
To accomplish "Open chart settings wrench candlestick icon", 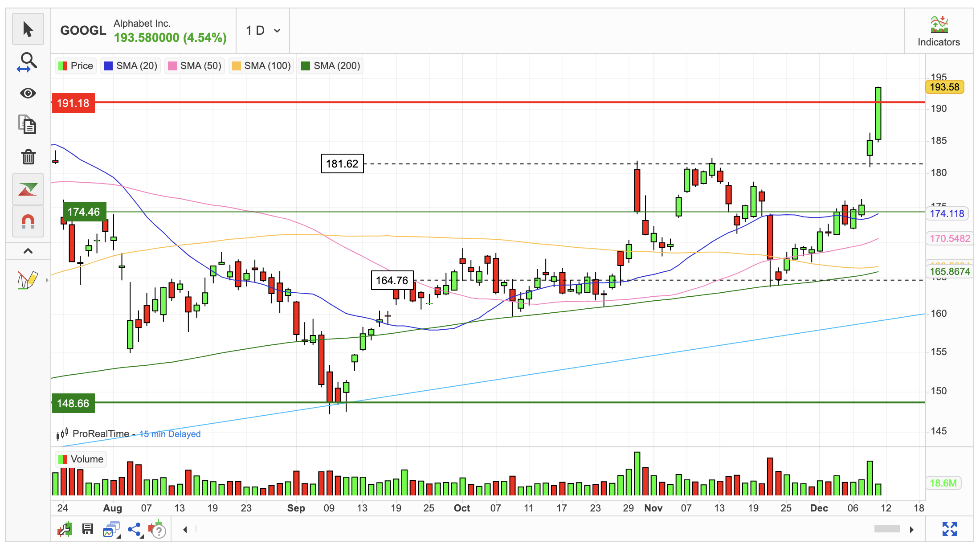I will [x=64, y=529].
